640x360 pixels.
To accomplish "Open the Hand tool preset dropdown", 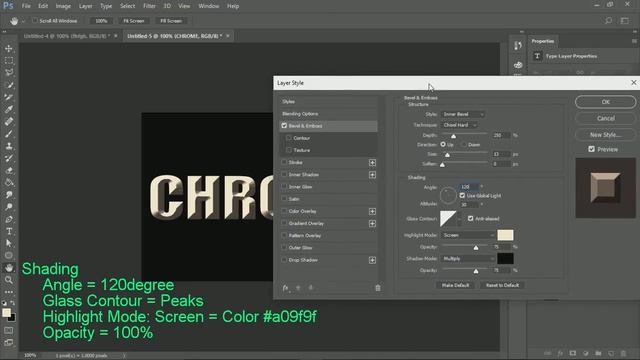I will 23,21.
